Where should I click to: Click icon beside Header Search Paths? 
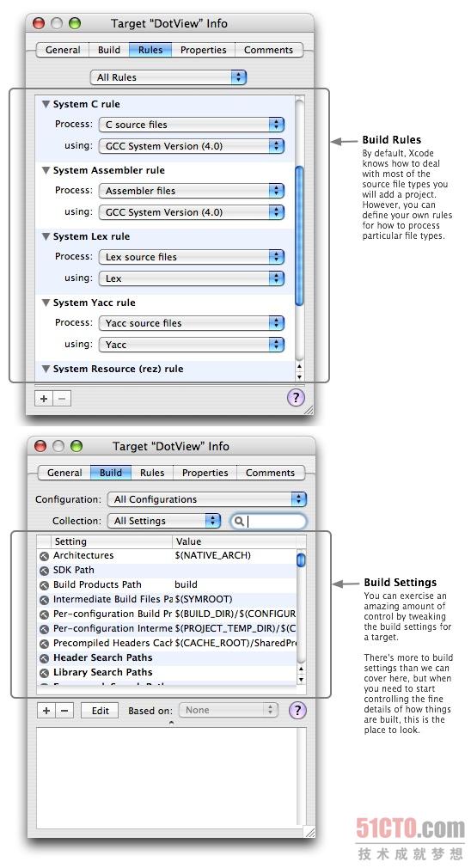pyautogui.click(x=45, y=658)
